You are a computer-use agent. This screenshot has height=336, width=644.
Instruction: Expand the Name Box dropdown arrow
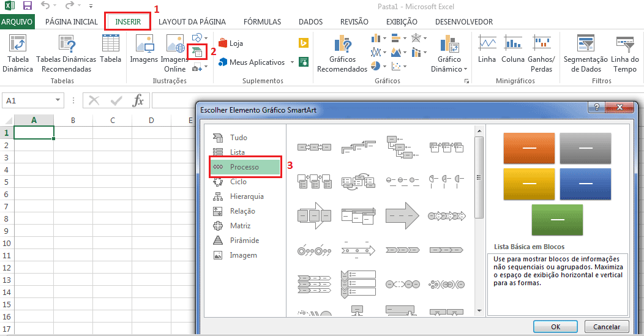58,100
